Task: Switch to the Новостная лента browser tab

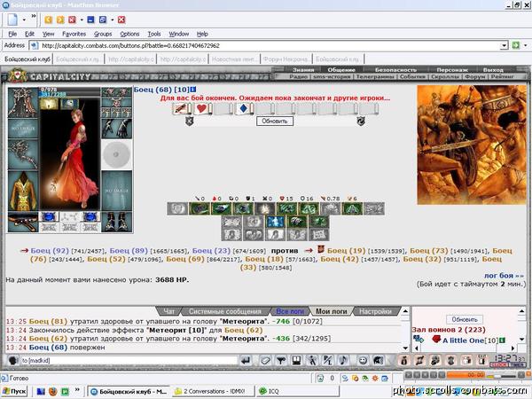Action: pos(234,59)
